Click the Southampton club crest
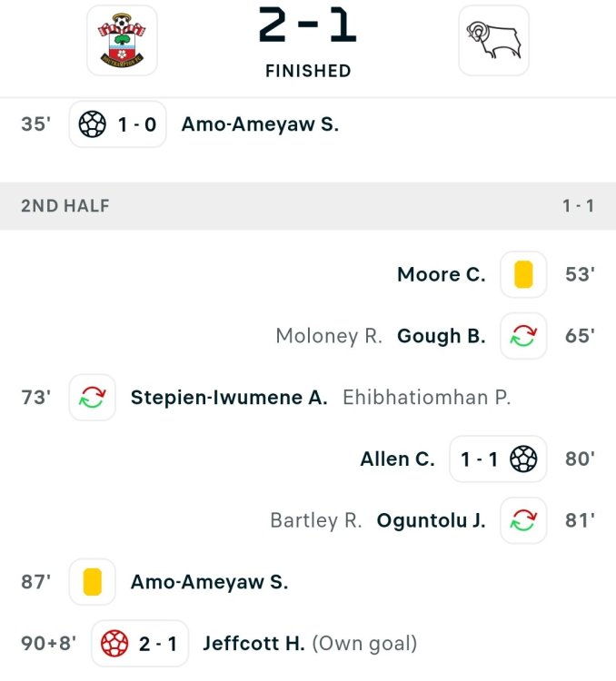The image size is (616, 681). 121,40
